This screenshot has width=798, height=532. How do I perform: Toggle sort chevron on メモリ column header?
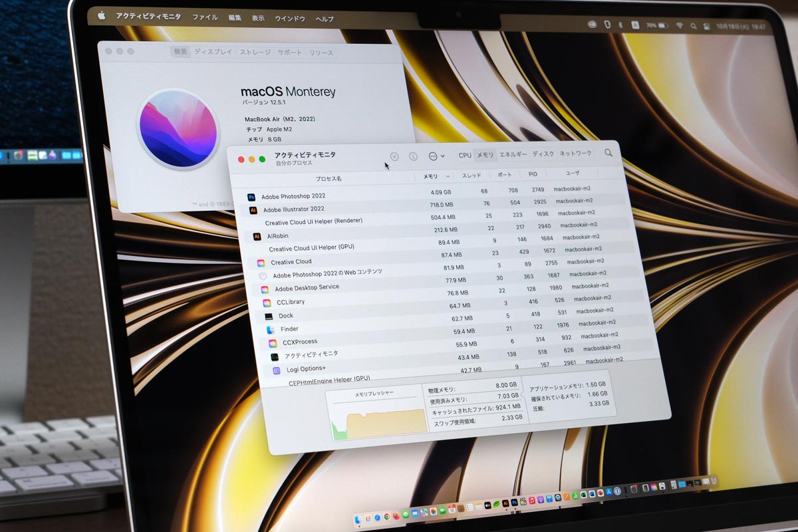[448, 176]
